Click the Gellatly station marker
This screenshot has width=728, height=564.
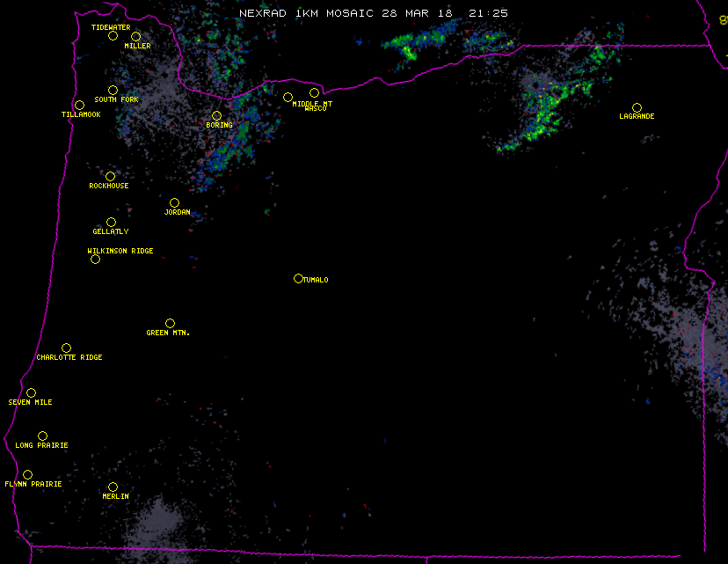112,223
